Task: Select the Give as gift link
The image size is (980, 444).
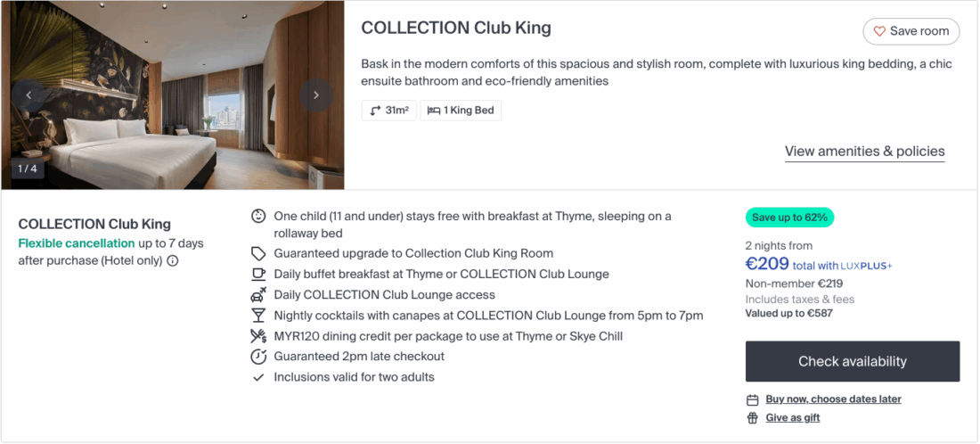Action: point(792,418)
